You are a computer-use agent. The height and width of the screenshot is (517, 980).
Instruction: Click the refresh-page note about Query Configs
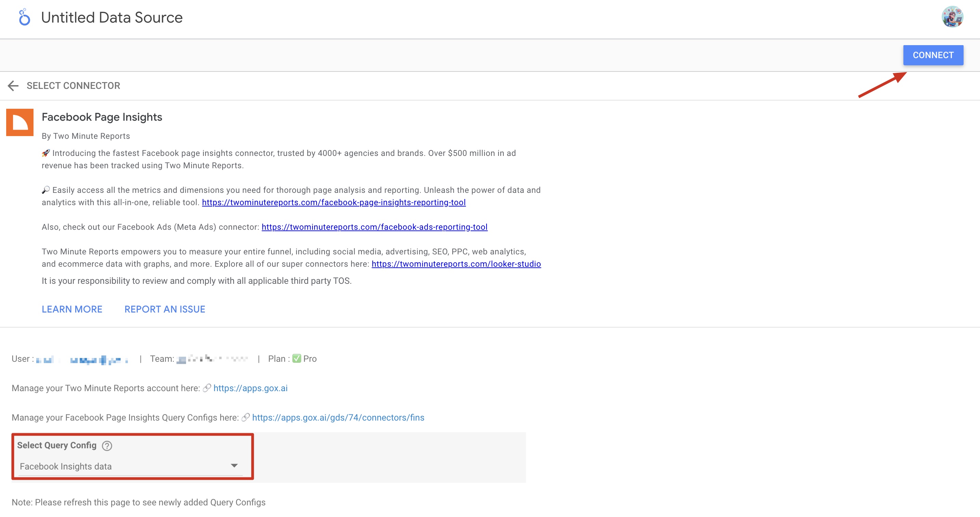[x=138, y=503]
